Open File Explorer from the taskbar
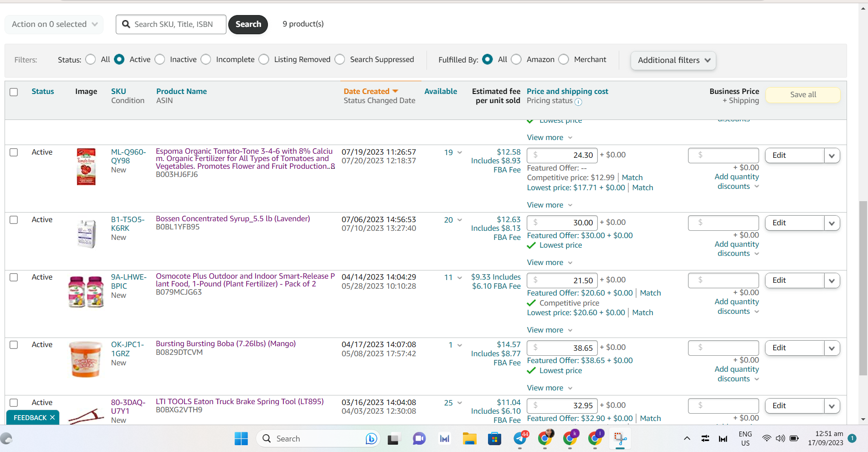Viewport: 868px width, 452px height. click(x=469, y=439)
